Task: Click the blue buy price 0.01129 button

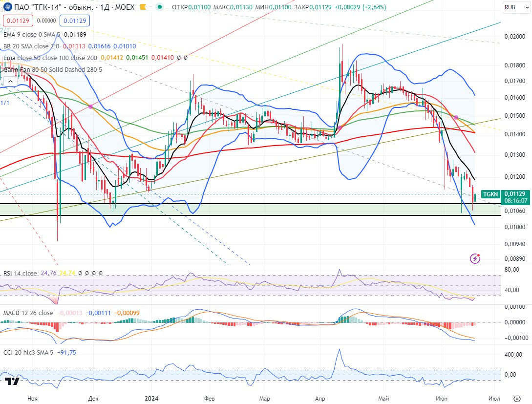Action: 75,21
